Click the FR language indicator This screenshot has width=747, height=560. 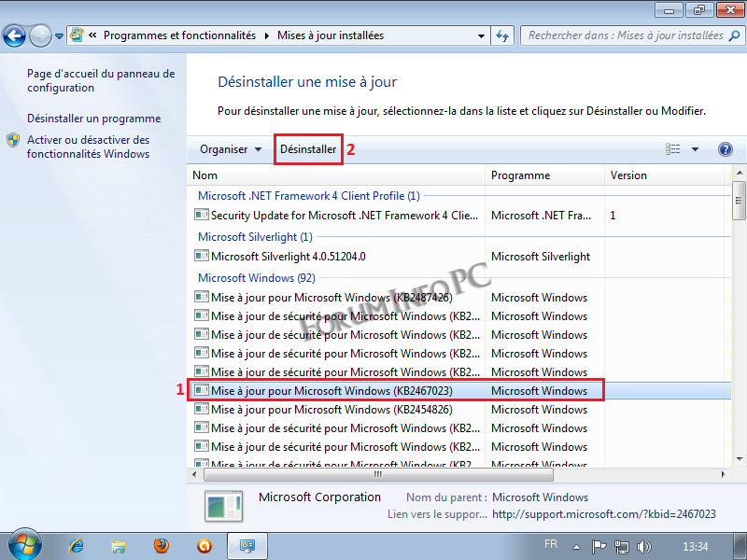[x=551, y=544]
